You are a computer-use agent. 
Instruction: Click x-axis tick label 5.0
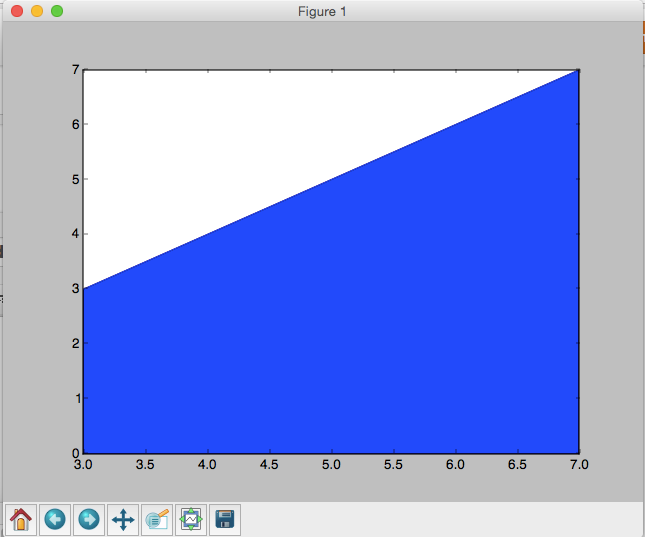point(331,465)
